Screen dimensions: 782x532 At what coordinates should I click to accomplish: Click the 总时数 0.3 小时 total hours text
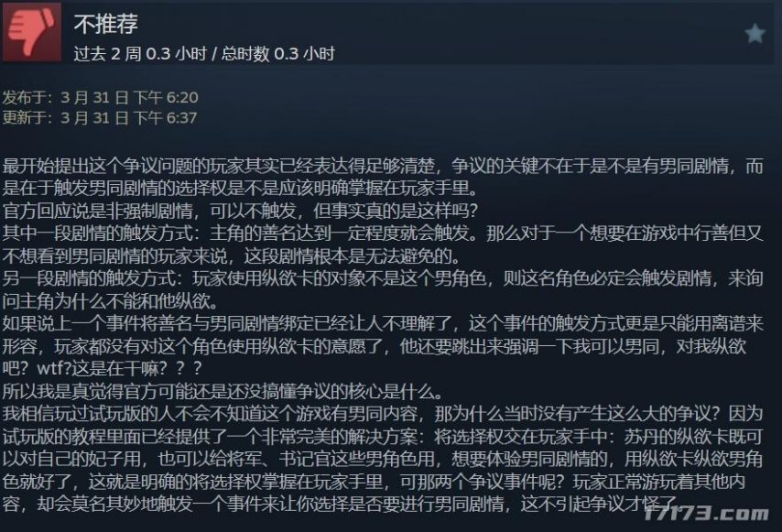[277, 53]
